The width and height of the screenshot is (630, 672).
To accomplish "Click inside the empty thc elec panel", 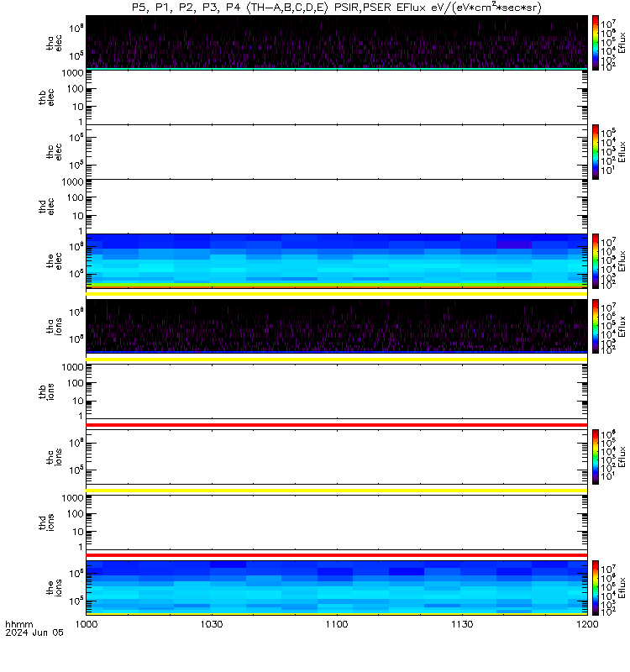I will point(337,152).
